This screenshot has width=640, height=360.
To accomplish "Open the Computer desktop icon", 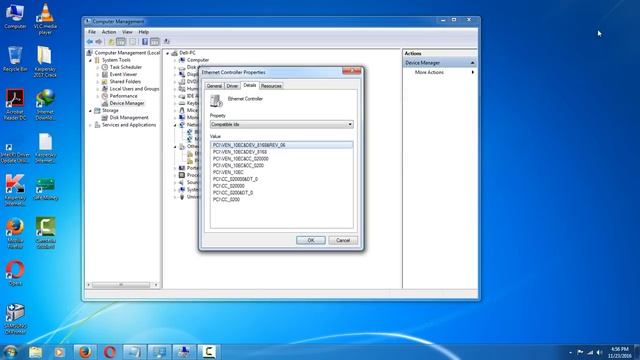I will 15,16.
